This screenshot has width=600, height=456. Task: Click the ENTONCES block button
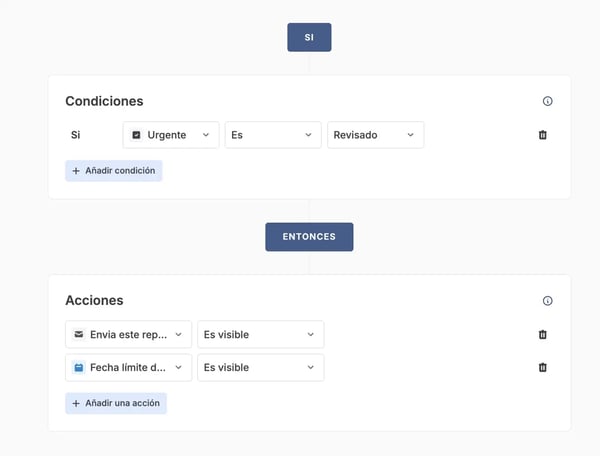coord(309,237)
